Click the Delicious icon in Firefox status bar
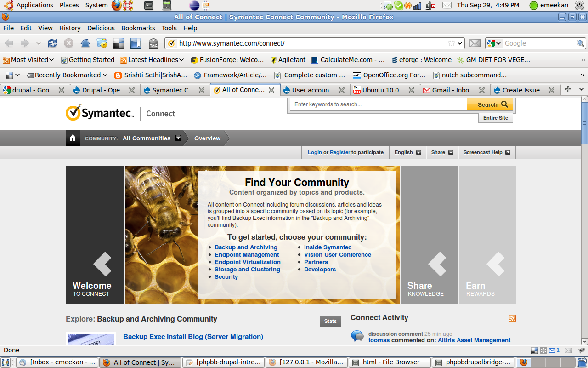 (x=534, y=351)
